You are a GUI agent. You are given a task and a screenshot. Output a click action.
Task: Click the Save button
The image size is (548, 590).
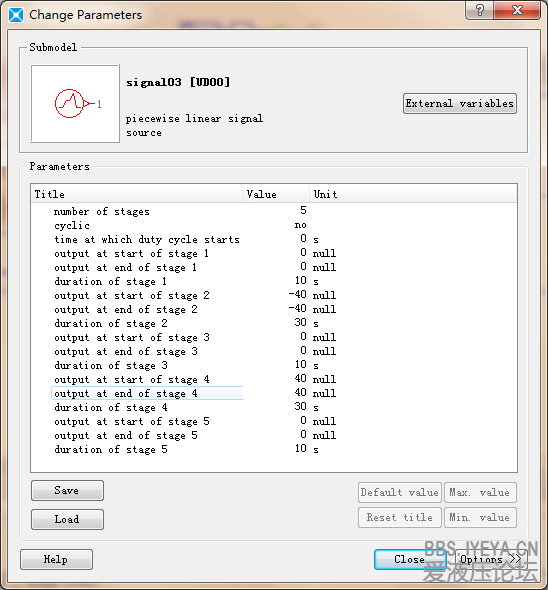pos(67,490)
